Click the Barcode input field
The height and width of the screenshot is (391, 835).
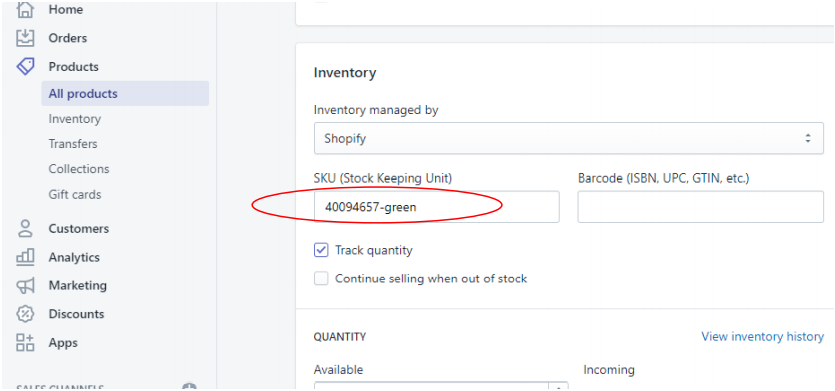click(x=701, y=207)
